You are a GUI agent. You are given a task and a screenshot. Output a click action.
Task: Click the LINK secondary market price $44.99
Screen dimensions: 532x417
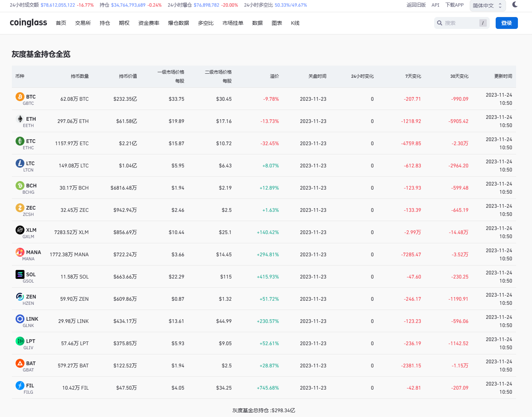224,321
